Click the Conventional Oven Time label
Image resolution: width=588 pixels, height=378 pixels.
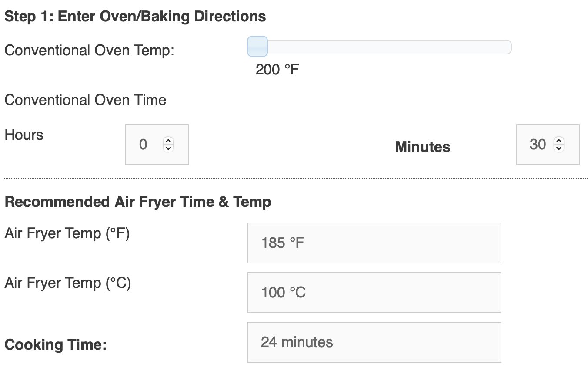tap(85, 100)
